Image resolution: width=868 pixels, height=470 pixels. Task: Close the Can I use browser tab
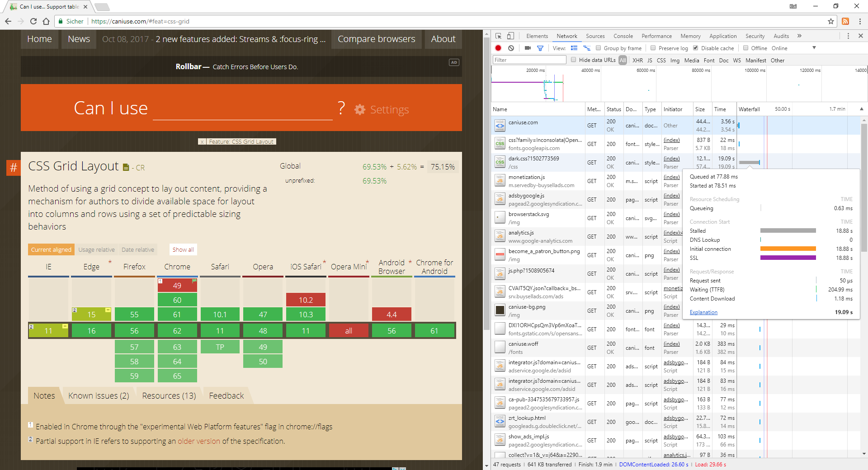(x=85, y=7)
